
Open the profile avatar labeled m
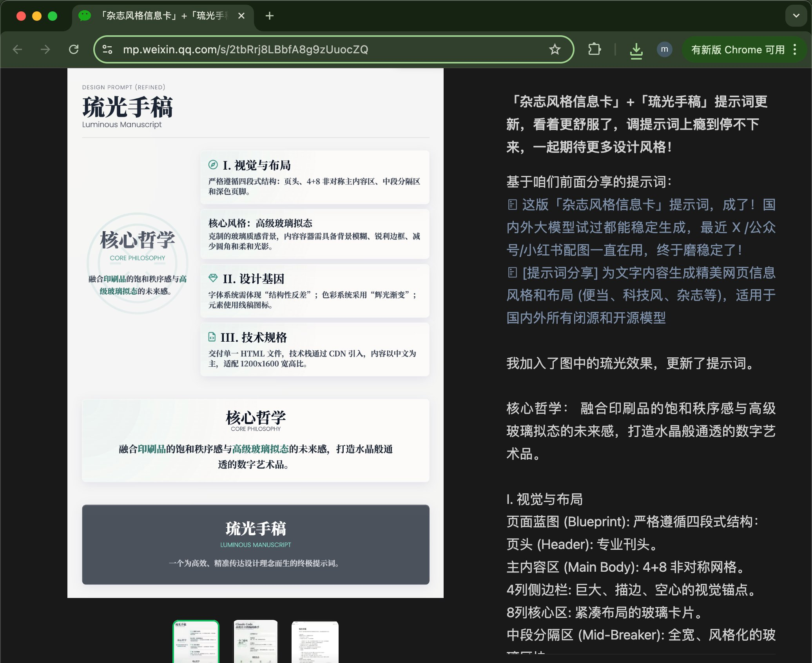(x=664, y=49)
